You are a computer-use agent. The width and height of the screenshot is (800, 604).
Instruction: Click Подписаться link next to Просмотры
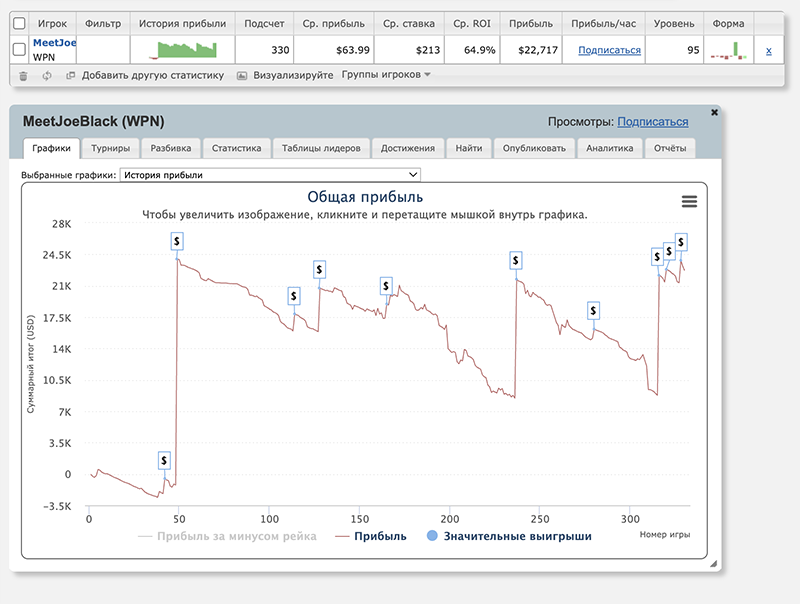coord(652,122)
